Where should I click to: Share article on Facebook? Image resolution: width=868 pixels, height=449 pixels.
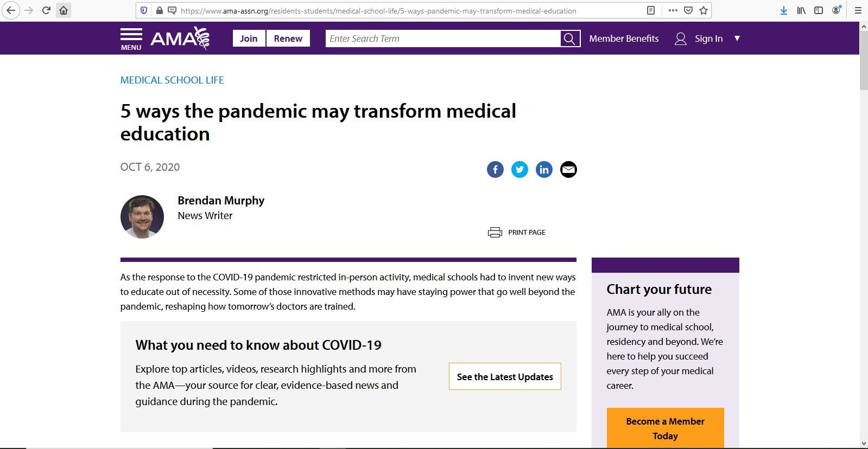[x=495, y=170]
